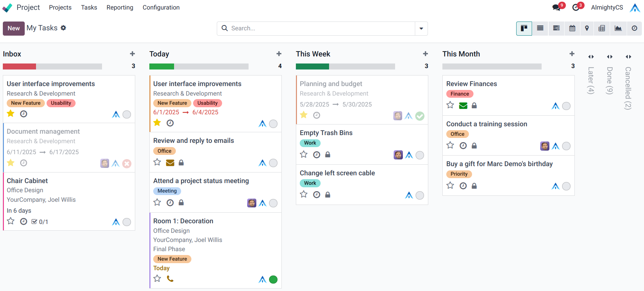Star the Review and reply to emails task
Screen dimensions: 644x291
click(157, 162)
